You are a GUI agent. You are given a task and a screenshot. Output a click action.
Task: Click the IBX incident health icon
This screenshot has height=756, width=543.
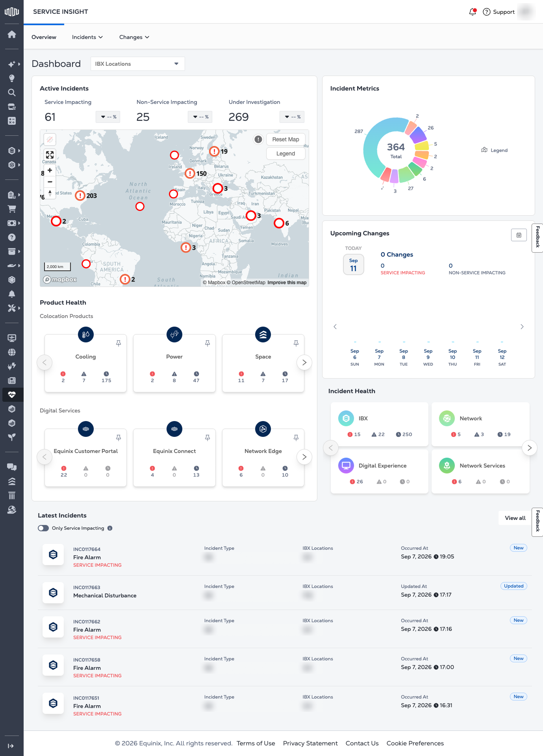pyautogui.click(x=346, y=418)
